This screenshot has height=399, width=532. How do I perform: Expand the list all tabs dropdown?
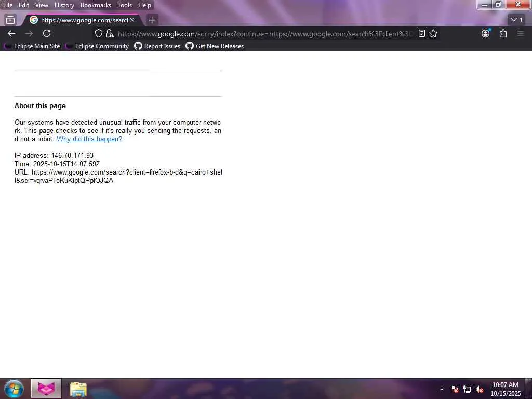(x=517, y=20)
